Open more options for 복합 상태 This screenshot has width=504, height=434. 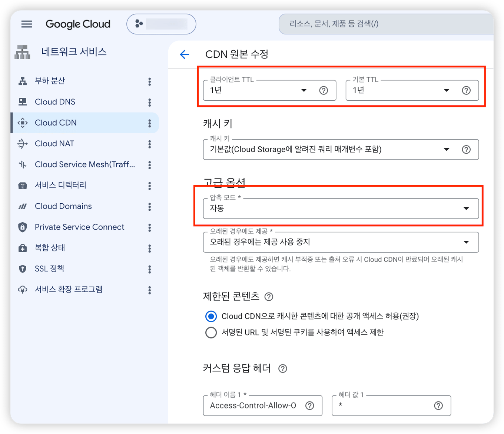(150, 248)
